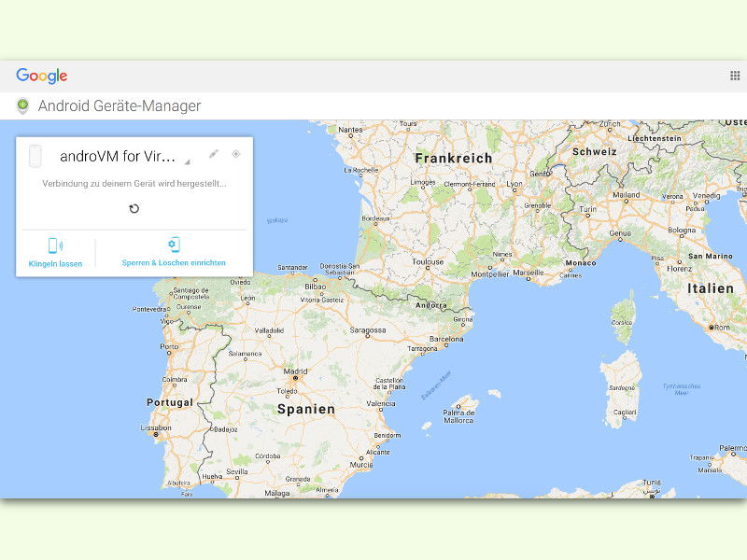
Task: Click the 'Clermont-Ferrand' label on the map
Action: point(470,184)
